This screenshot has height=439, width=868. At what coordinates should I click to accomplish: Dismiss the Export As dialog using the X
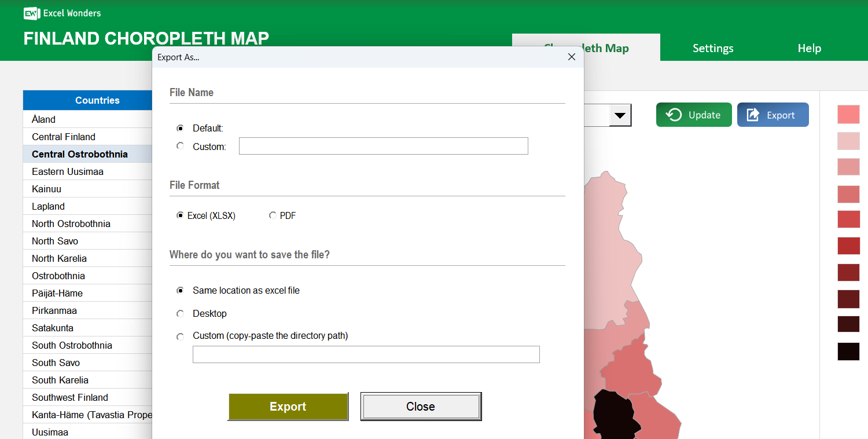(x=572, y=57)
